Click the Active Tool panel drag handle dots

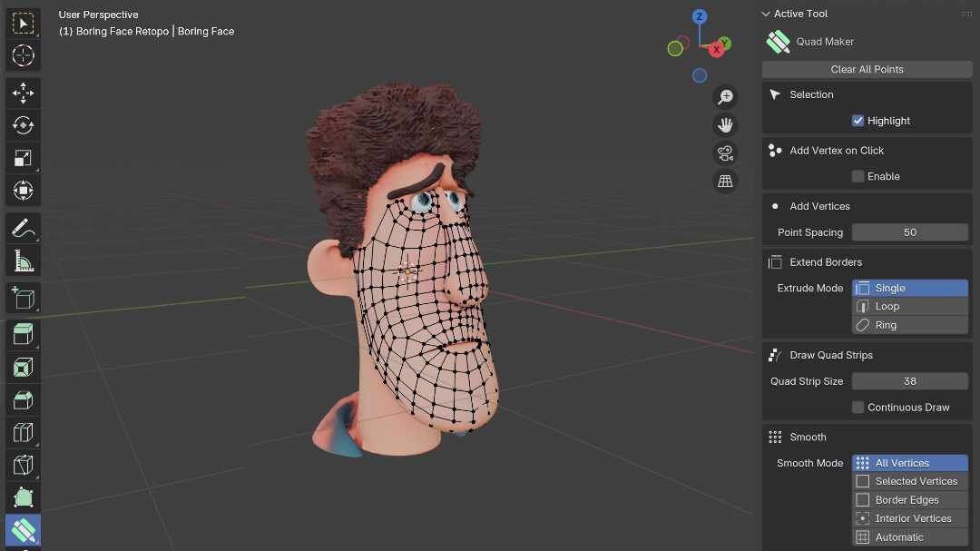point(967,14)
